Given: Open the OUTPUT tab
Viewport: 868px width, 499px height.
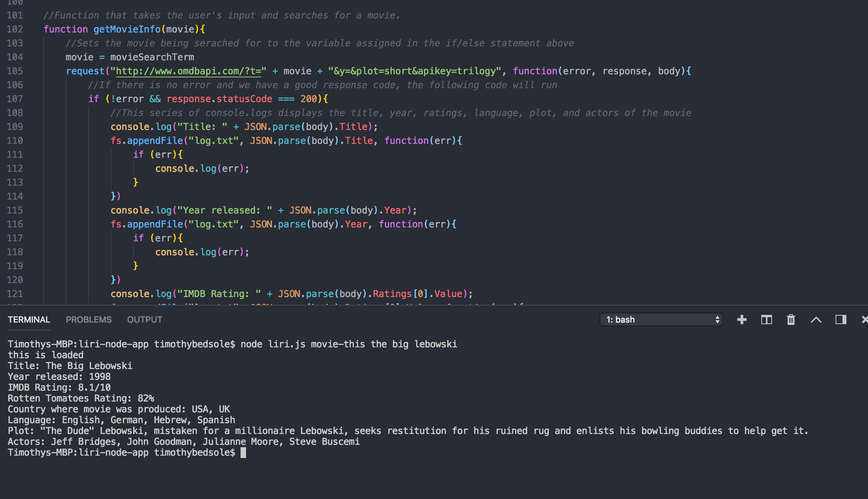Looking at the screenshot, I should click(145, 320).
